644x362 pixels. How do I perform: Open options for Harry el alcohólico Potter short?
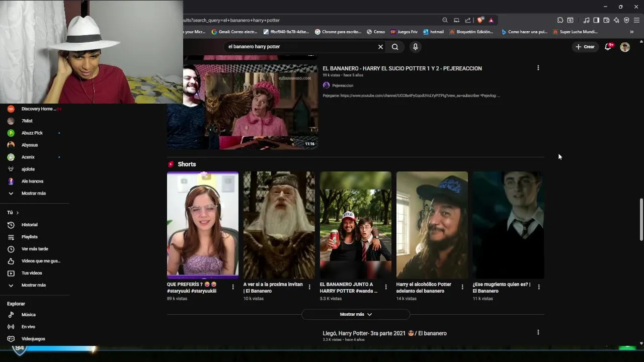point(462,287)
